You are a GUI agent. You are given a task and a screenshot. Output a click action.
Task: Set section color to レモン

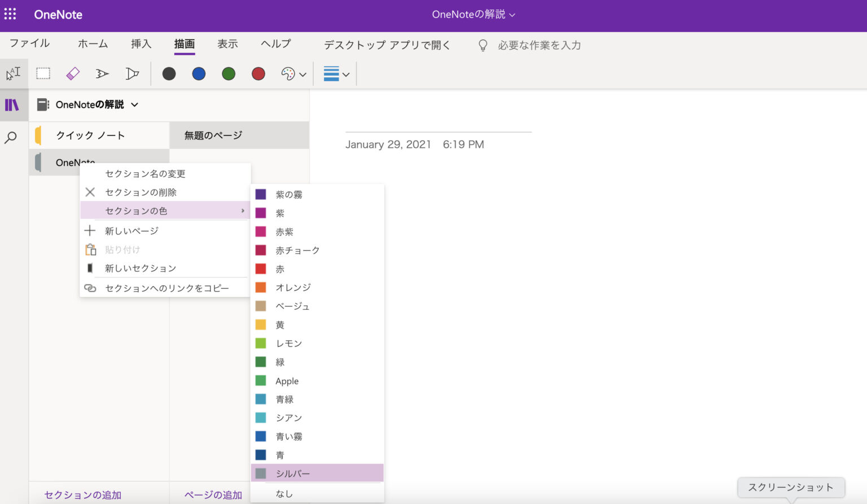pos(317,344)
